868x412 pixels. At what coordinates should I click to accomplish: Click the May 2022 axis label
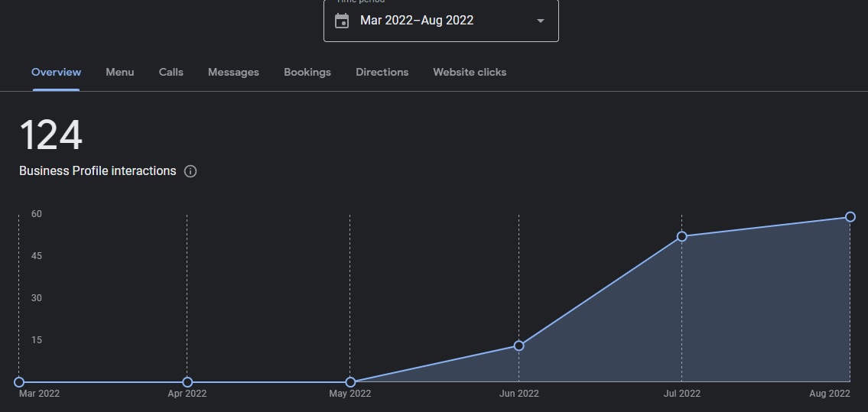(x=349, y=394)
